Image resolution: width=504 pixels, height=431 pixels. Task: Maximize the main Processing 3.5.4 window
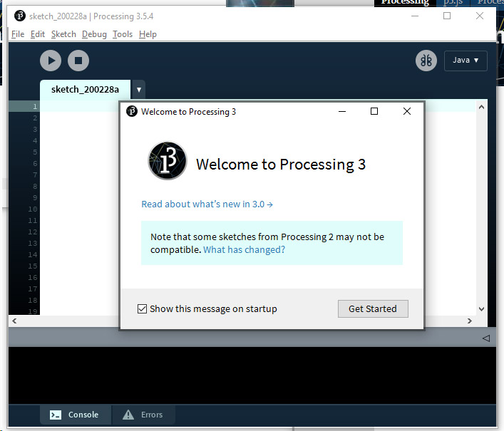pos(447,16)
